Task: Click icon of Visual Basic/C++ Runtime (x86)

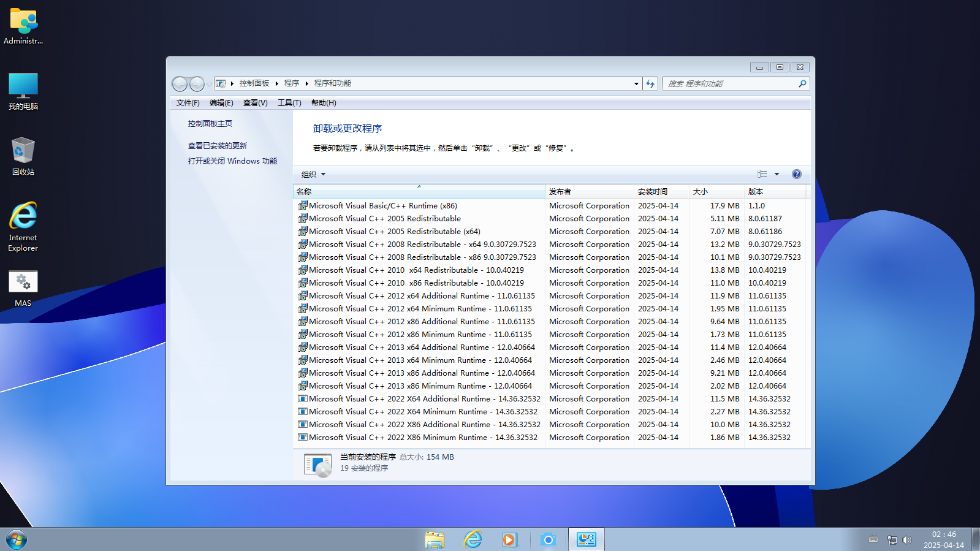Action: pyautogui.click(x=302, y=205)
